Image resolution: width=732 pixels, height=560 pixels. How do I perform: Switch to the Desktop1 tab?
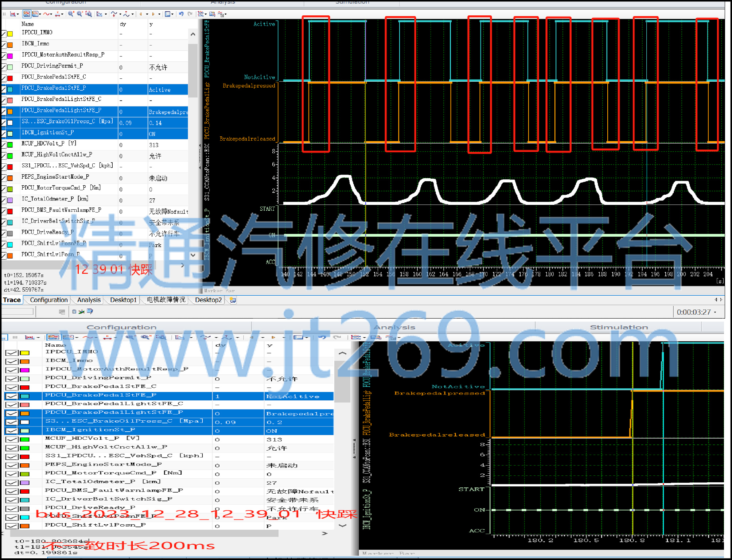(123, 300)
